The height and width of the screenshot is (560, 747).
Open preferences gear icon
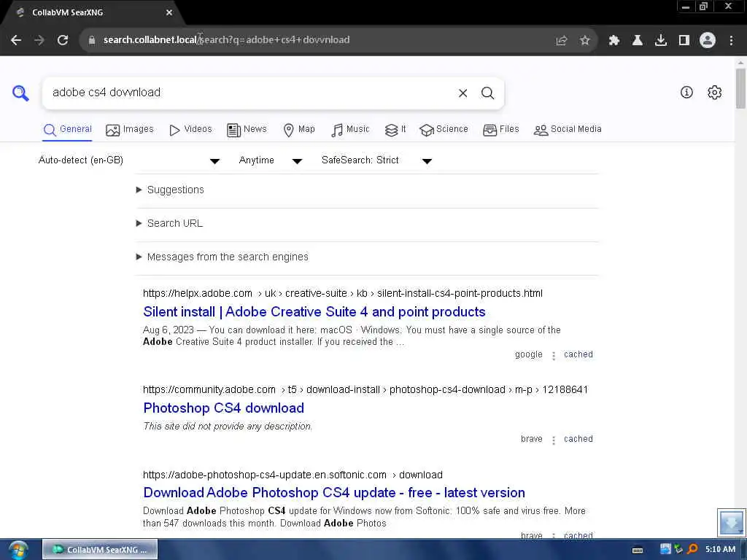[x=715, y=93]
